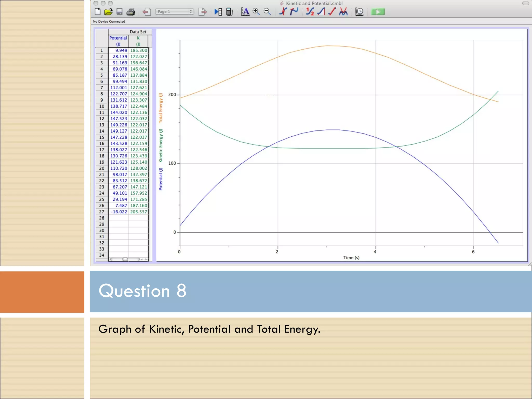Image resolution: width=532 pixels, height=399 pixels.
Task: Select kinetic cell 205.557 in row 27
Action: coord(138,212)
